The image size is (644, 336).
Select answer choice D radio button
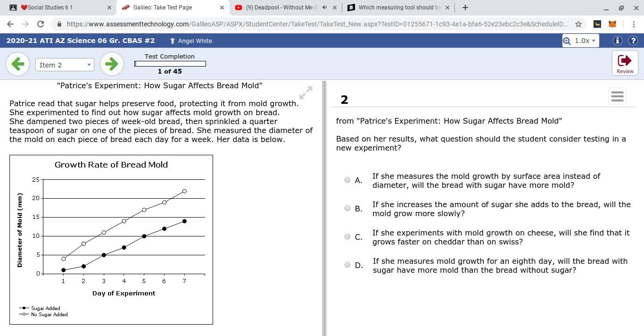click(347, 265)
